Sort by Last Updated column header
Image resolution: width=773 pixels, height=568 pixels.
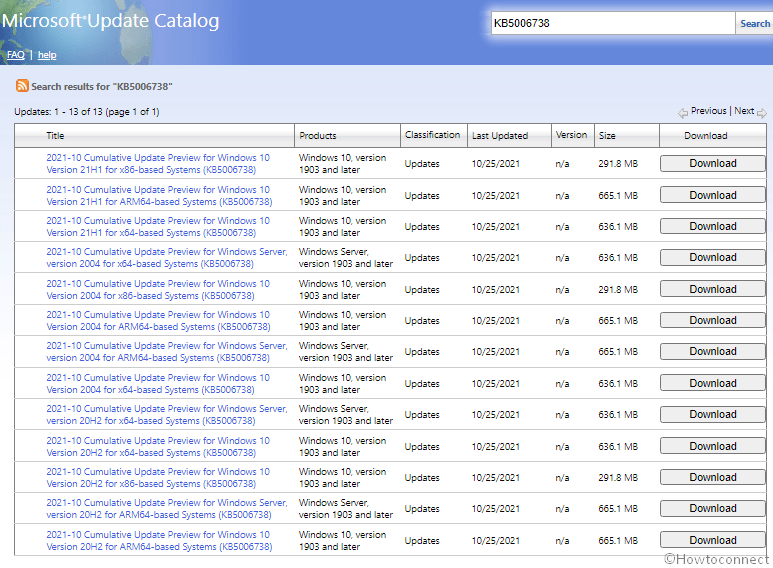pyautogui.click(x=499, y=136)
